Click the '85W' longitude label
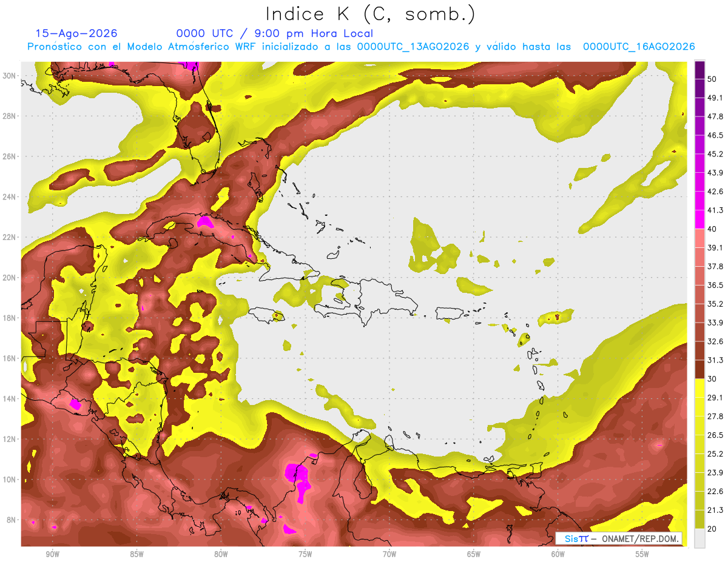This screenshot has width=728, height=562. pos(136,554)
